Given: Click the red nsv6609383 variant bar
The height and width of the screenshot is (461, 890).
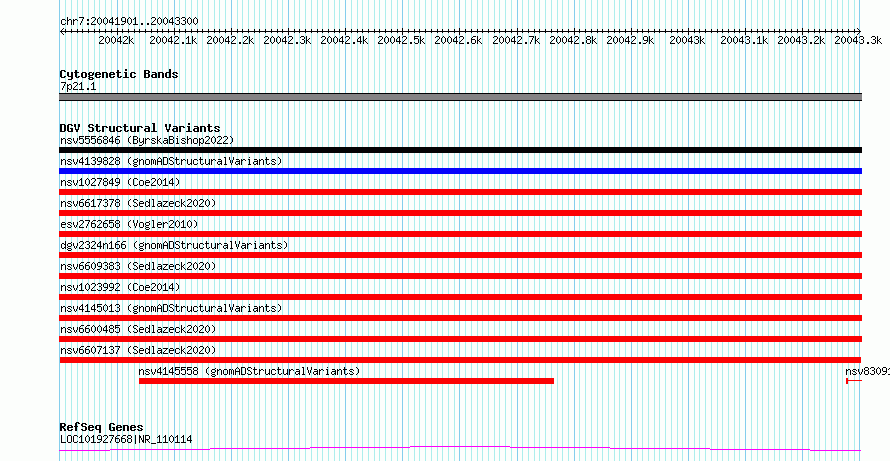Looking at the screenshot, I should click(460, 276).
